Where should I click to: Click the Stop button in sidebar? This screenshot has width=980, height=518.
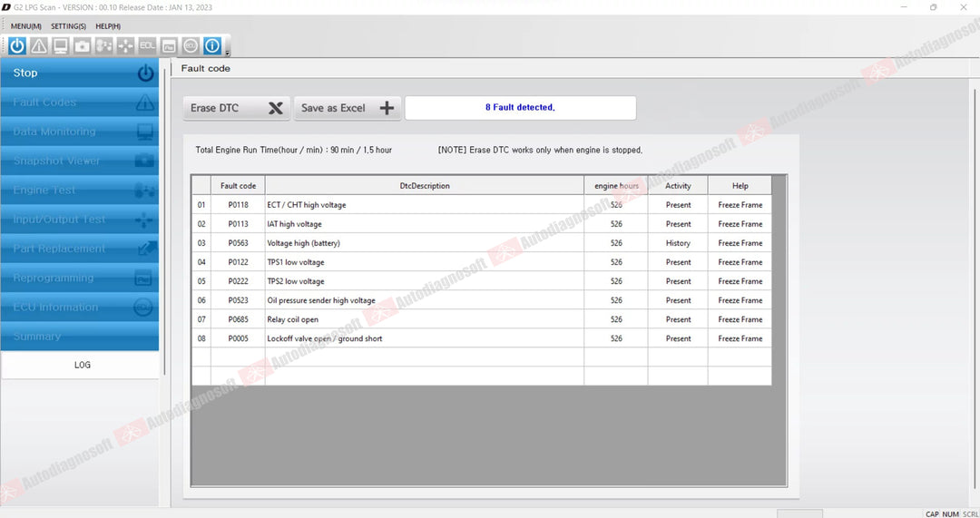point(79,73)
